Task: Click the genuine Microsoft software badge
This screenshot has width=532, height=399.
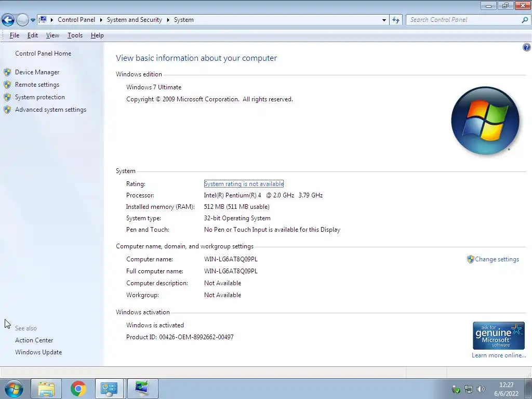Action: click(498, 336)
